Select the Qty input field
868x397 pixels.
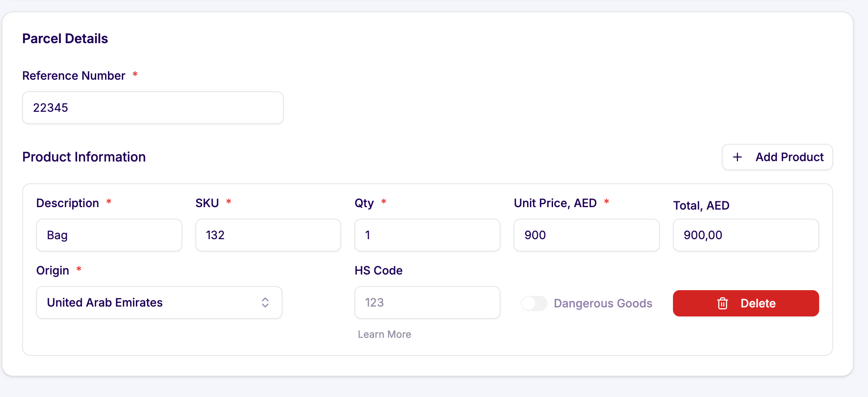[x=427, y=235]
